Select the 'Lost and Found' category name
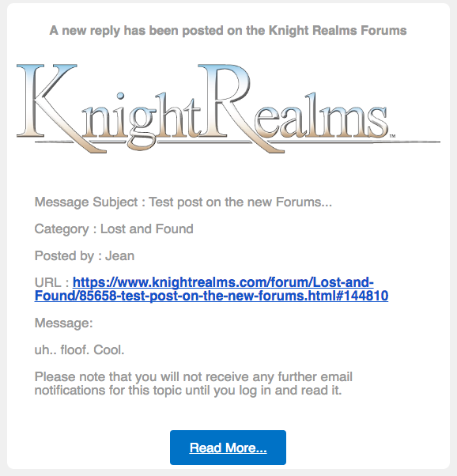 tap(146, 229)
